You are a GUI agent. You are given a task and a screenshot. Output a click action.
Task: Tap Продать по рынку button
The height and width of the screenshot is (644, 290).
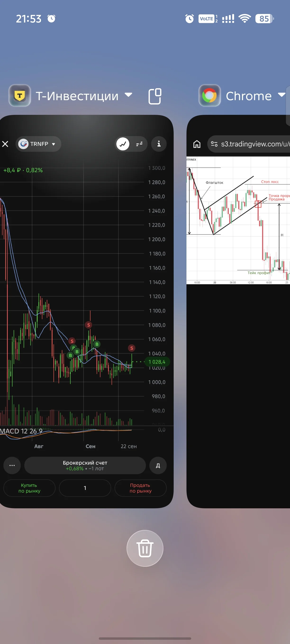click(x=140, y=488)
